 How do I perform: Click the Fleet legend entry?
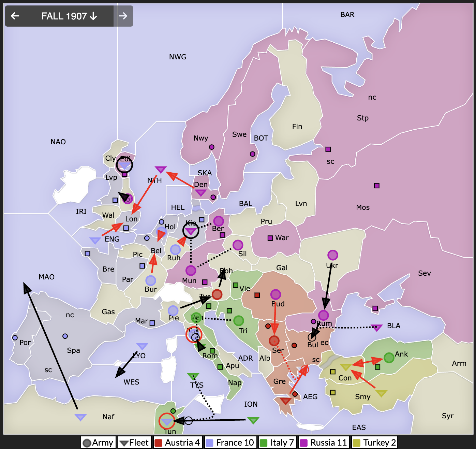click(x=135, y=443)
